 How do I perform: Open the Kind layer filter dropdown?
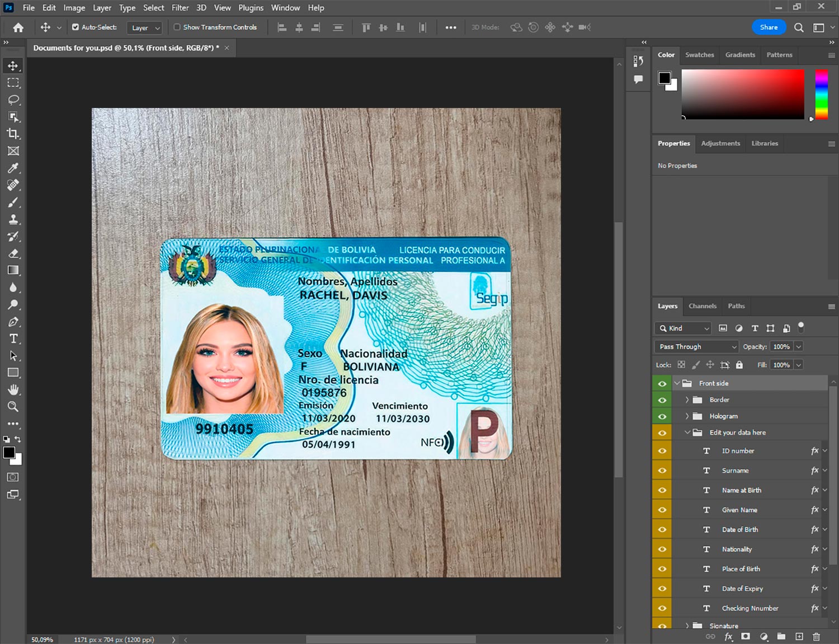(683, 328)
